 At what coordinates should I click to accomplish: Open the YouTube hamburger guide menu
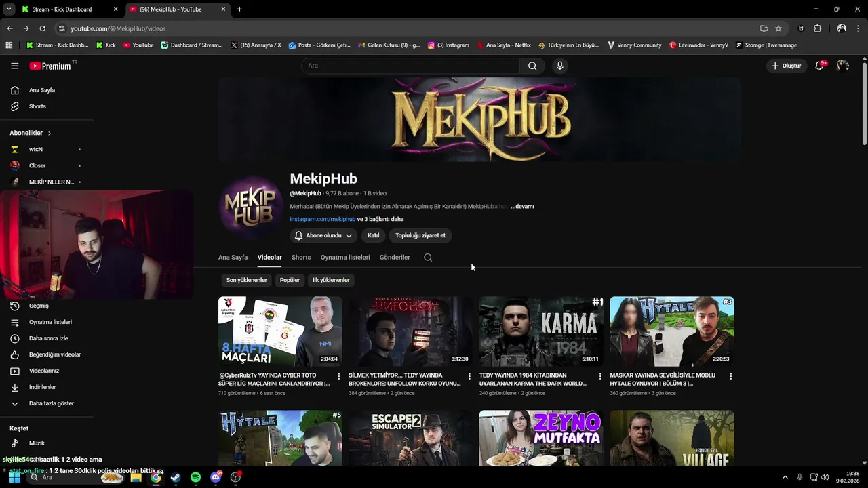pos(14,66)
